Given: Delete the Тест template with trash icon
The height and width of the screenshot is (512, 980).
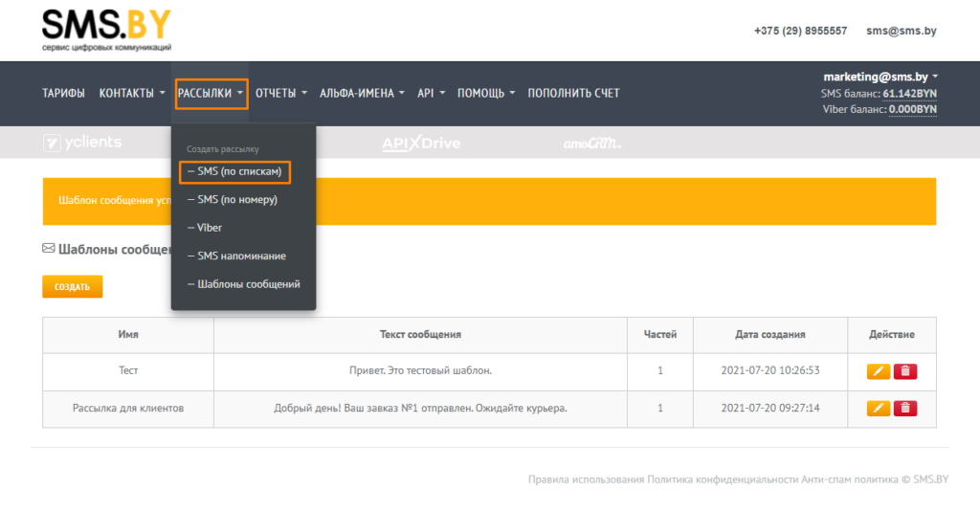Looking at the screenshot, I should tap(905, 371).
